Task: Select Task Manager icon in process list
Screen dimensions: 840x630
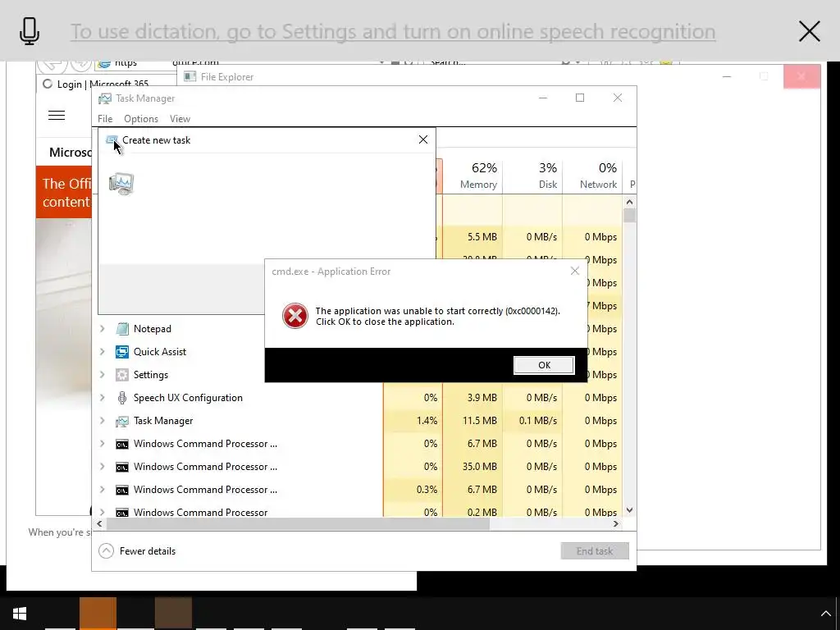Action: (x=122, y=421)
